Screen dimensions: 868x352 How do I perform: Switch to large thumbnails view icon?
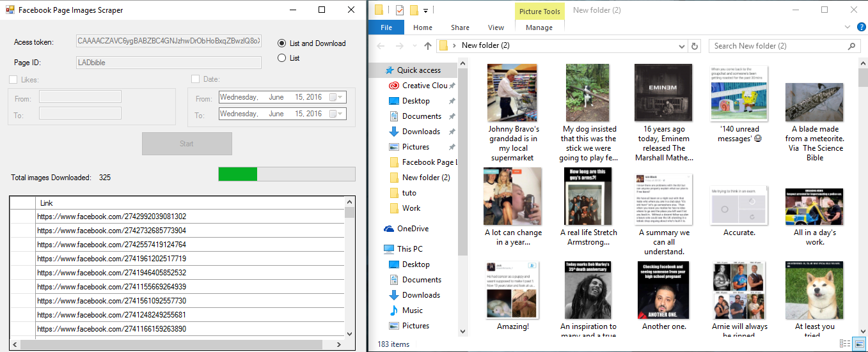pyautogui.click(x=859, y=344)
